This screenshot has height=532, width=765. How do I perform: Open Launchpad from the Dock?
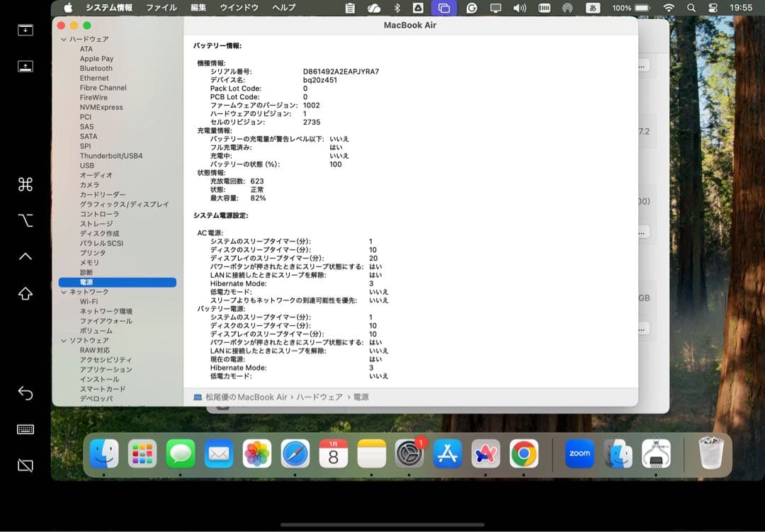(142, 454)
